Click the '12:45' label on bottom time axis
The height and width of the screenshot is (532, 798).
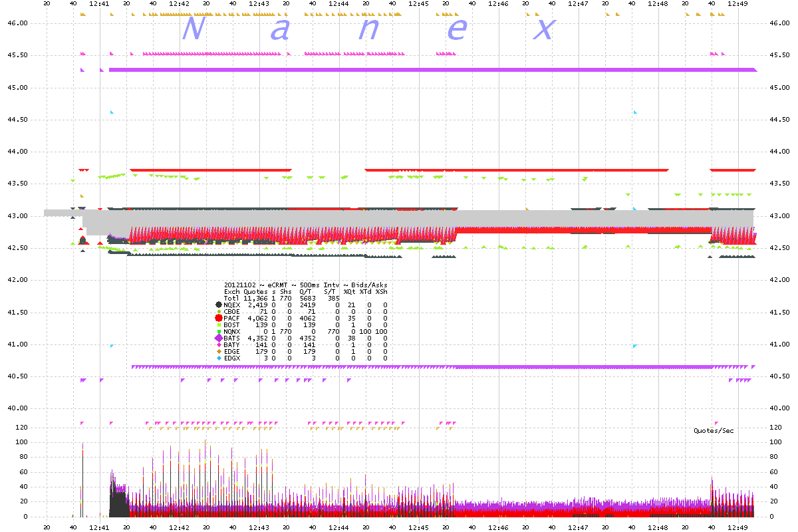tap(419, 527)
